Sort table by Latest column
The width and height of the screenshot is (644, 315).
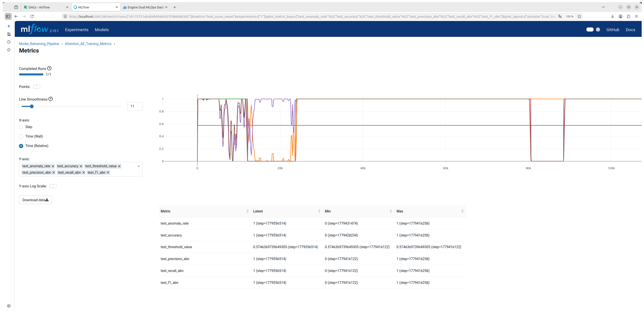pos(319,211)
